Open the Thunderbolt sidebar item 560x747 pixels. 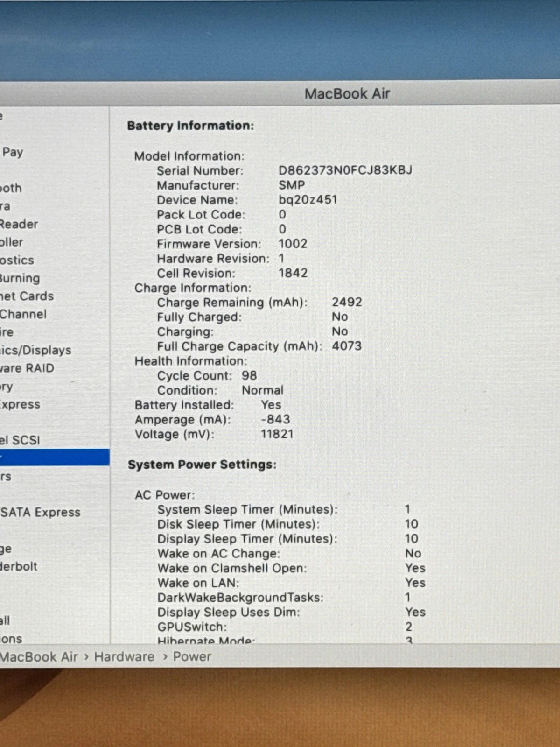(x=19, y=566)
